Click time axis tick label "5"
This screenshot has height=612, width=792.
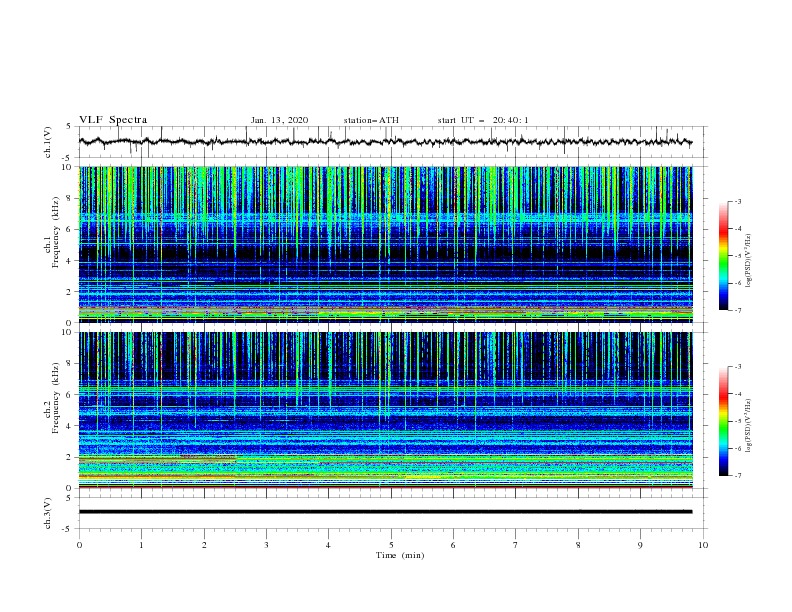pos(391,545)
